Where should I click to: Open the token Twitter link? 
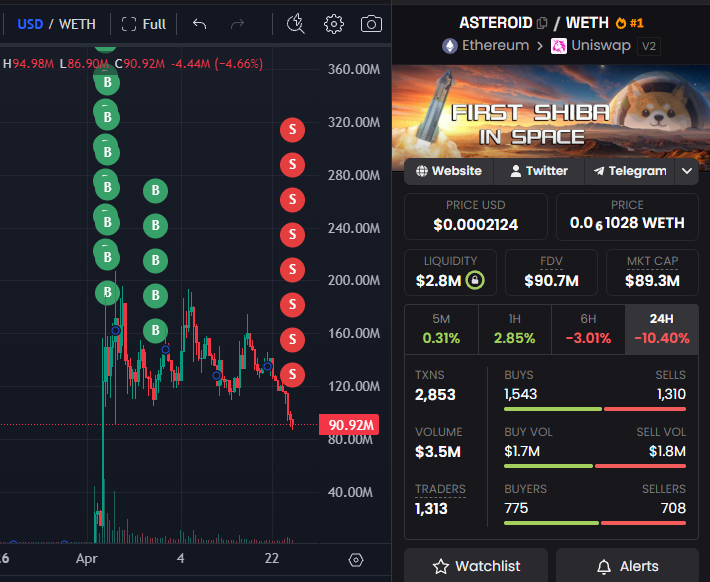(539, 171)
